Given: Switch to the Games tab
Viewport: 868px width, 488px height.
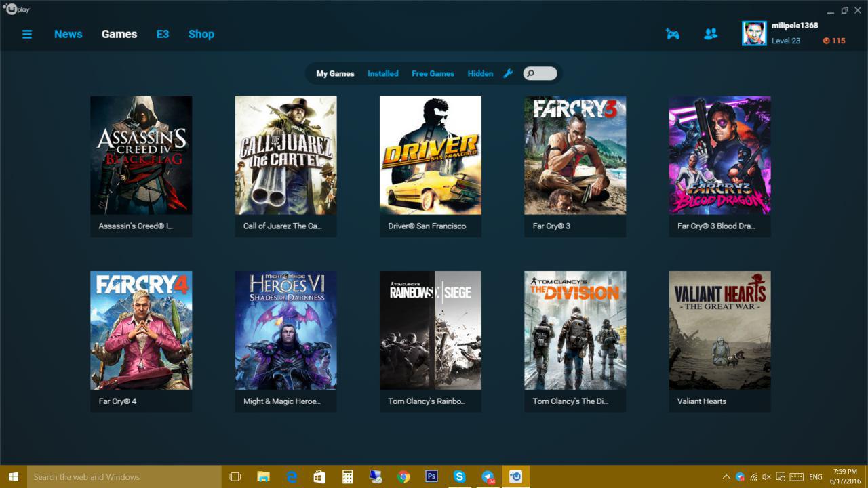Looking at the screenshot, I should click(119, 34).
